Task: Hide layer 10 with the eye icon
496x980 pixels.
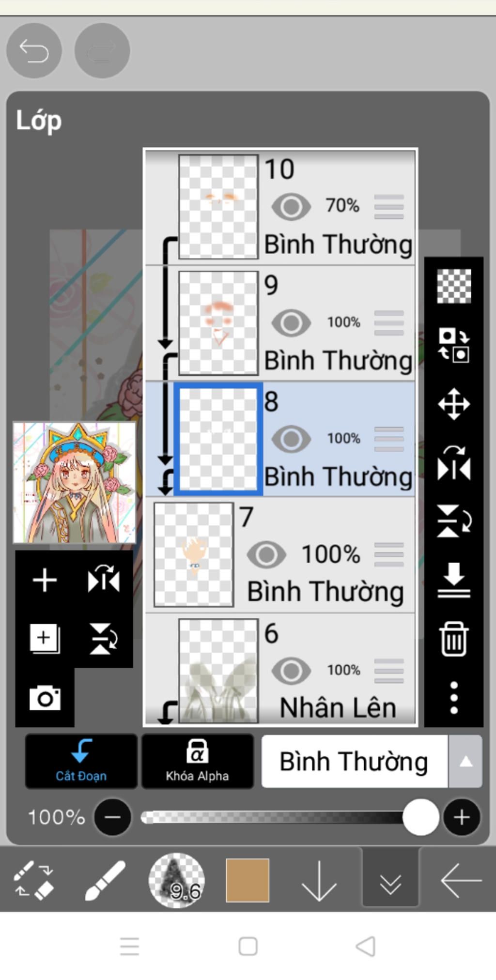Action: click(x=291, y=207)
